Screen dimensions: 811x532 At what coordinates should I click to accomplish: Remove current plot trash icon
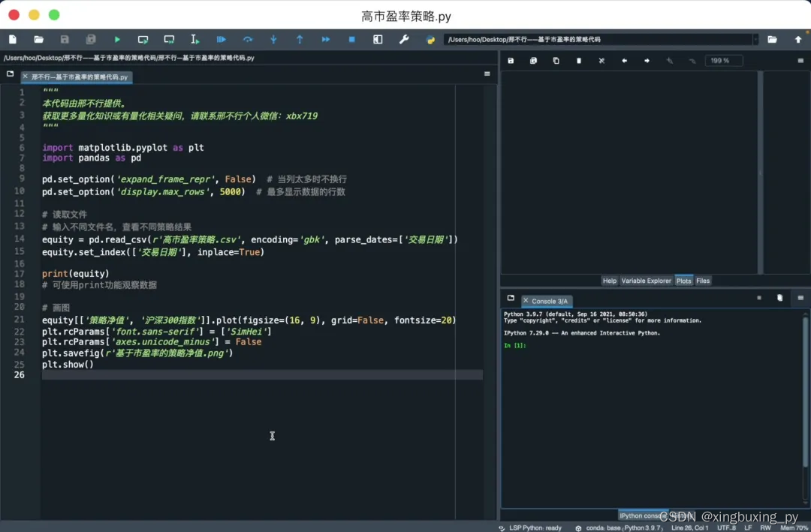click(x=579, y=61)
